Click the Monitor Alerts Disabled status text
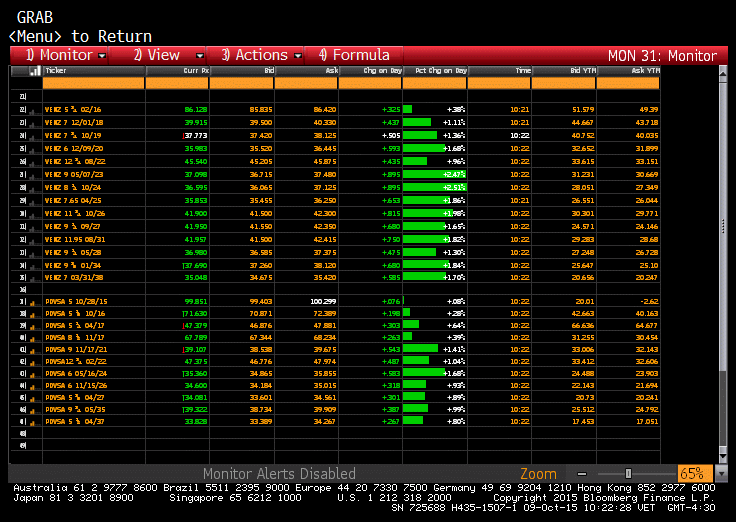This screenshot has width=736, height=522. [279, 474]
